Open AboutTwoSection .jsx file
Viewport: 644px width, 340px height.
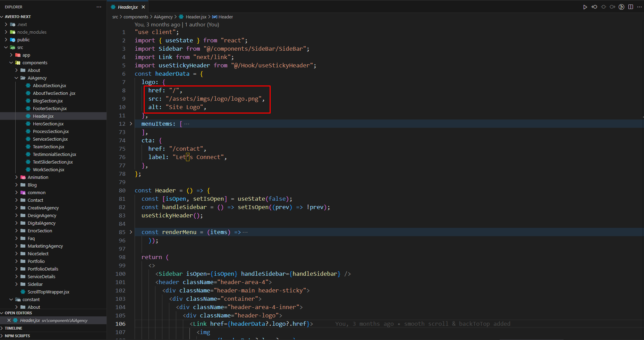[54, 93]
